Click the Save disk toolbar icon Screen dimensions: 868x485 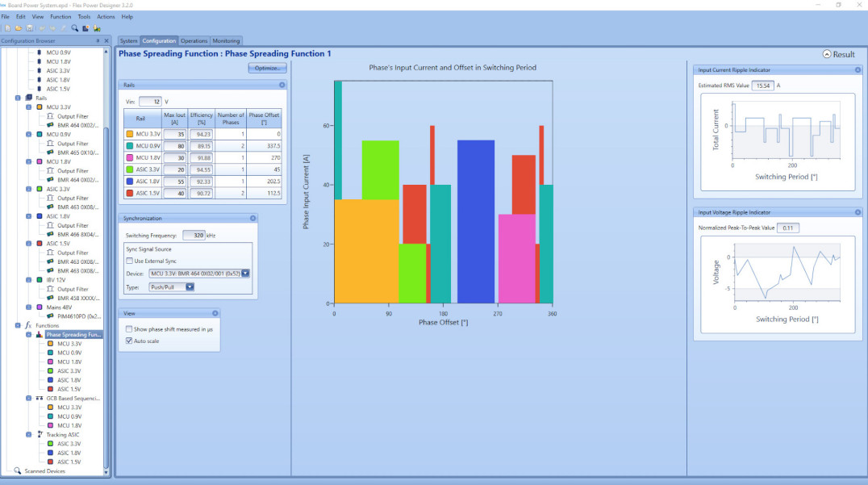pyautogui.click(x=29, y=28)
